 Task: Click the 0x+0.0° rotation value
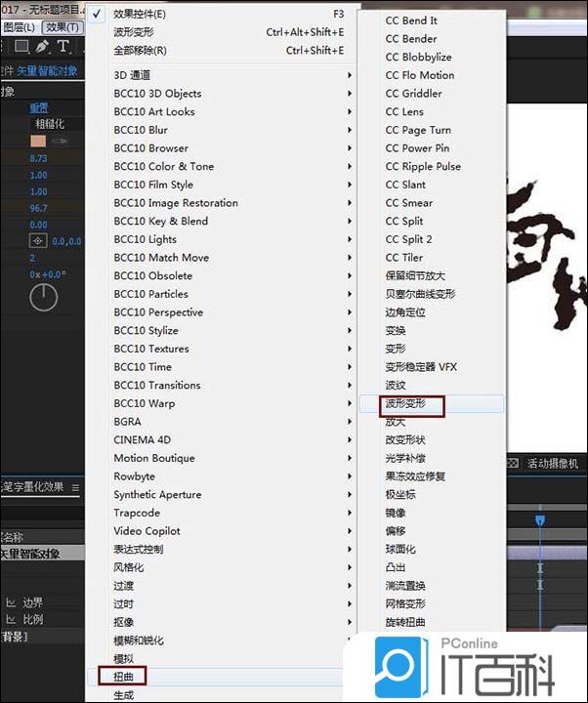coord(48,274)
